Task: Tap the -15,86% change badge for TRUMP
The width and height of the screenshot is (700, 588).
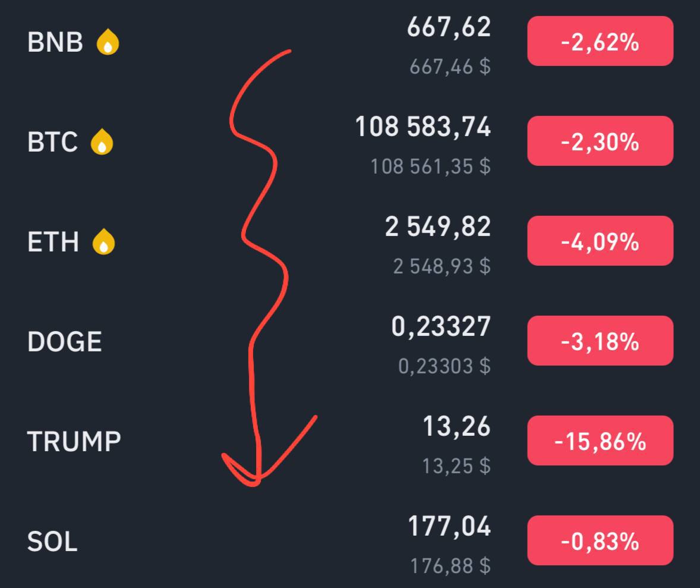Action: click(600, 441)
